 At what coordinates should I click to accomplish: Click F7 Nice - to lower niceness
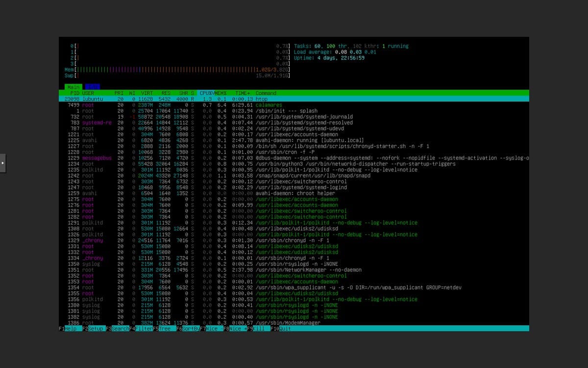212,328
